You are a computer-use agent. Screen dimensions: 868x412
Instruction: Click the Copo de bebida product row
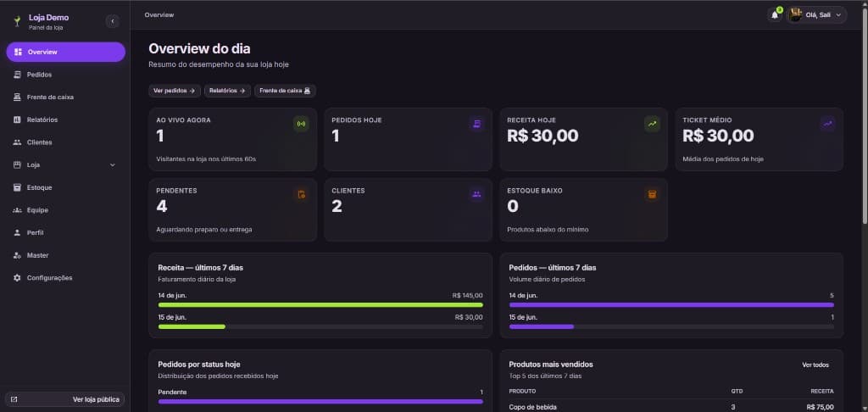coord(671,407)
